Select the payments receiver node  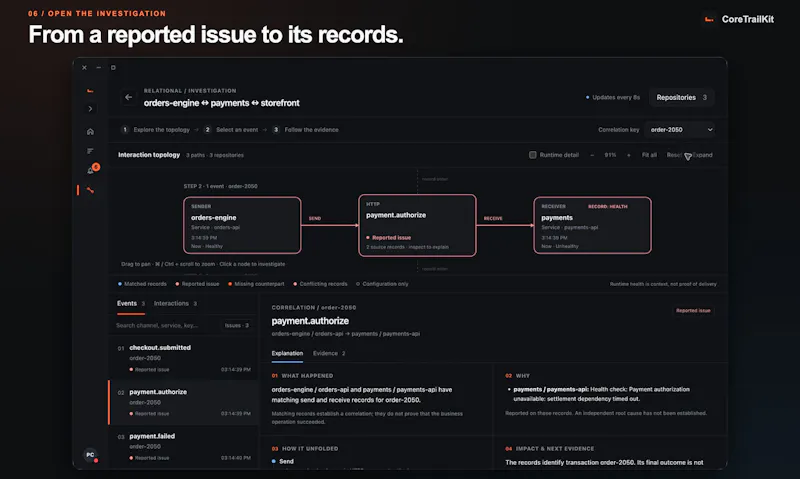(592, 225)
